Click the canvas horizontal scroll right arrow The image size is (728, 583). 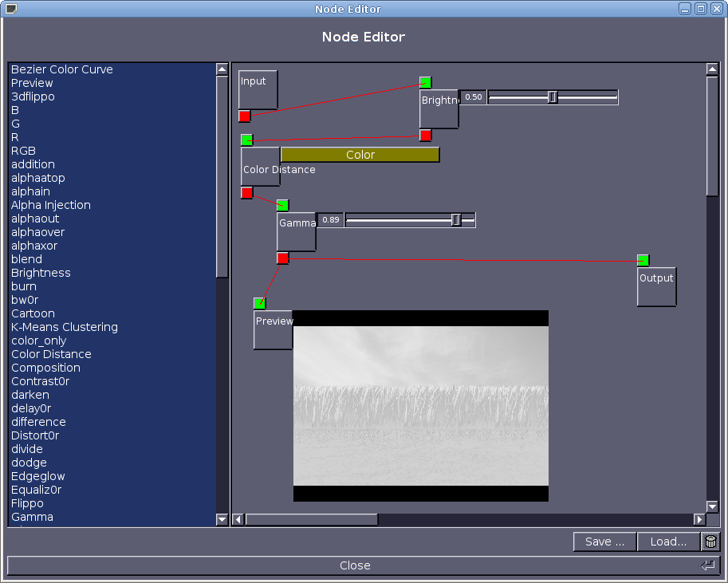[699, 519]
